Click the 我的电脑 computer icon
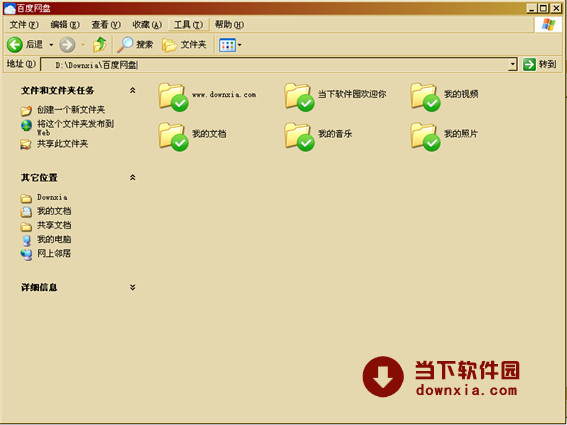 [26, 241]
